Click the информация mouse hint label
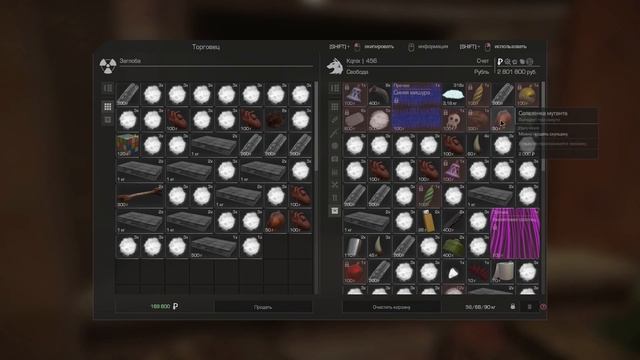 pos(433,47)
